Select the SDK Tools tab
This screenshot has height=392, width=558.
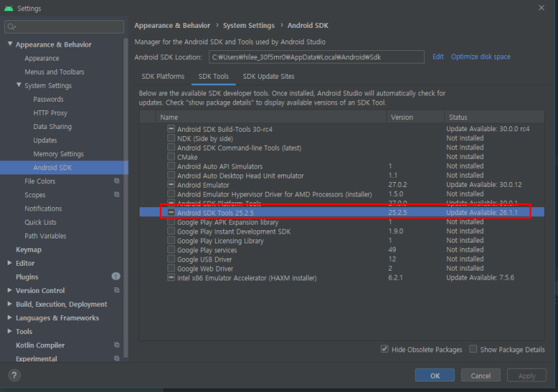point(213,77)
